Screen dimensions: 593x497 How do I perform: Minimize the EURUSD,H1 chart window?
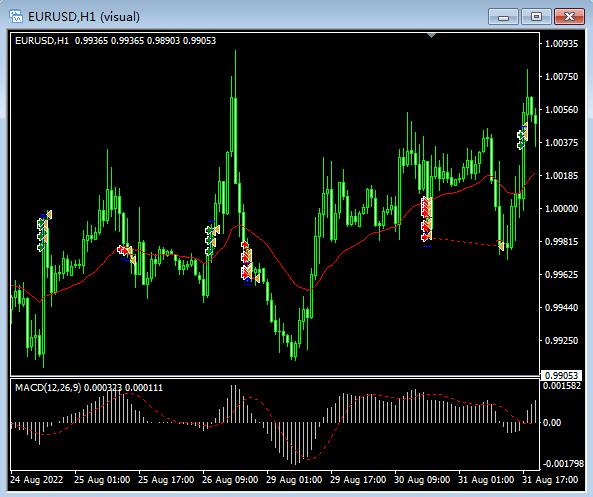(503, 17)
